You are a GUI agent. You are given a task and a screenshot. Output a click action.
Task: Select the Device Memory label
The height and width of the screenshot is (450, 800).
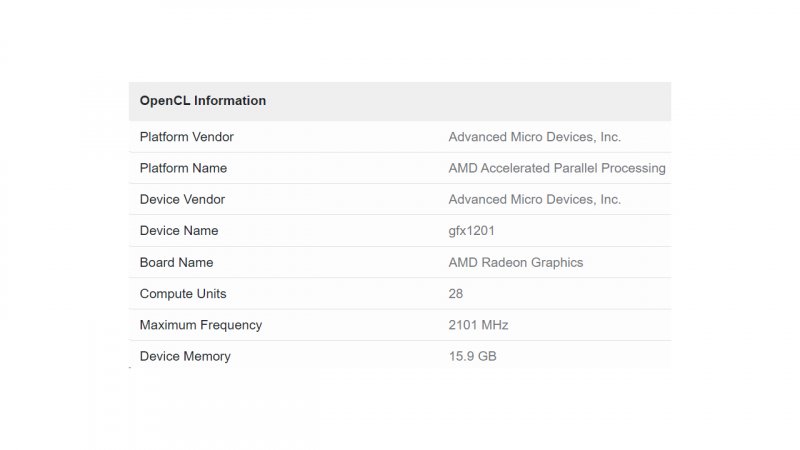[185, 356]
